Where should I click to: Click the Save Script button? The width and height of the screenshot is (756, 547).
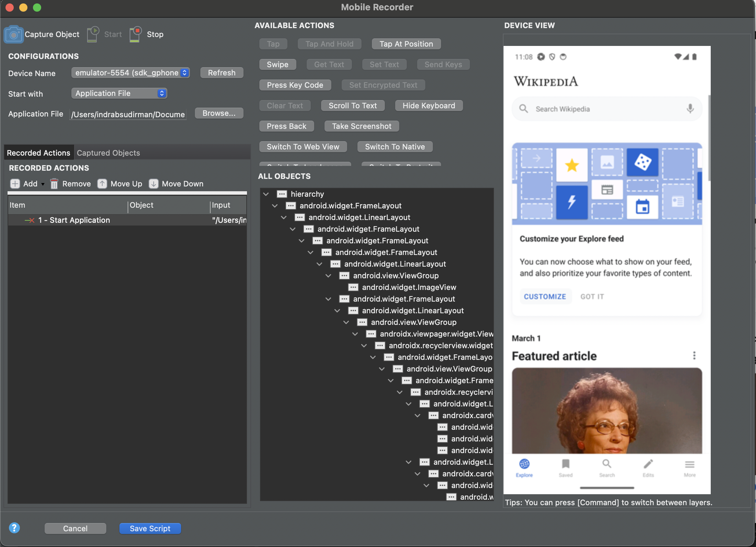[x=150, y=528]
